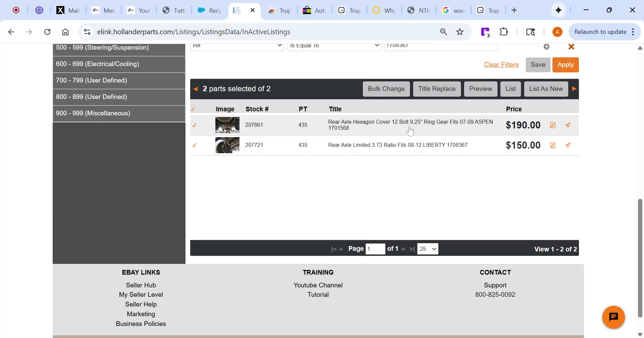This screenshot has width=644, height=338.
Task: Click the orange send arrow for listing 207661
Action: click(x=568, y=125)
